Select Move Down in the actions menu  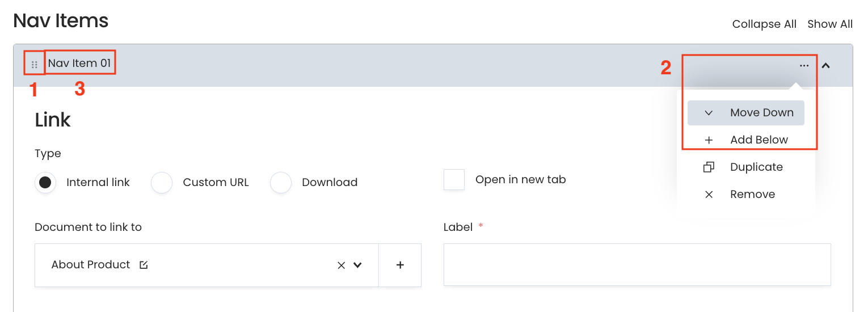pos(761,113)
